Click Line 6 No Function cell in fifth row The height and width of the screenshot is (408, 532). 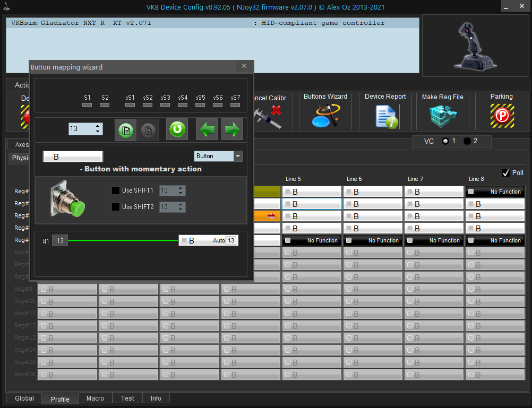(x=373, y=240)
